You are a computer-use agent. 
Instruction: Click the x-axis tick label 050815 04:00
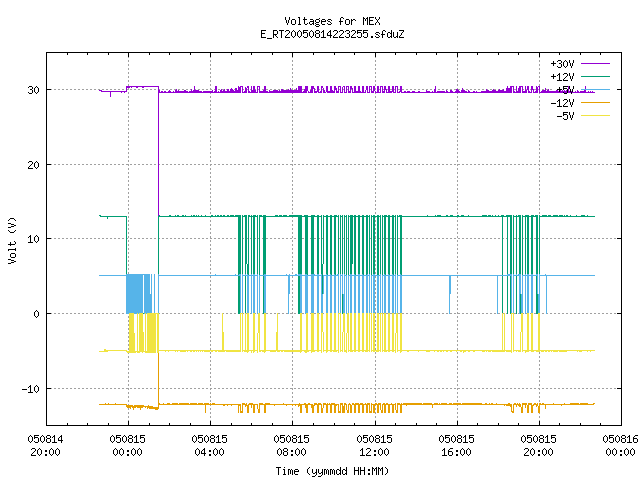(x=209, y=445)
